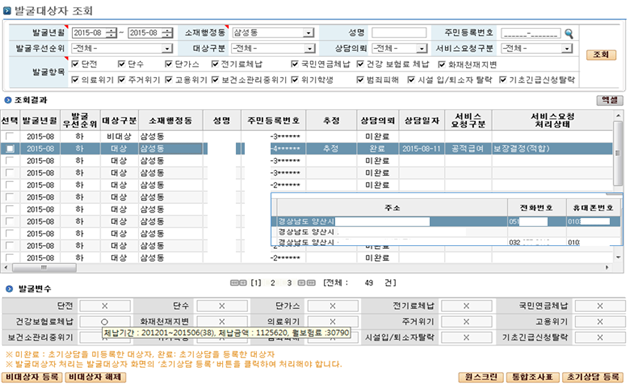Click vertical scrollbar up arrow of results
The image size is (629, 392).
coord(618,116)
